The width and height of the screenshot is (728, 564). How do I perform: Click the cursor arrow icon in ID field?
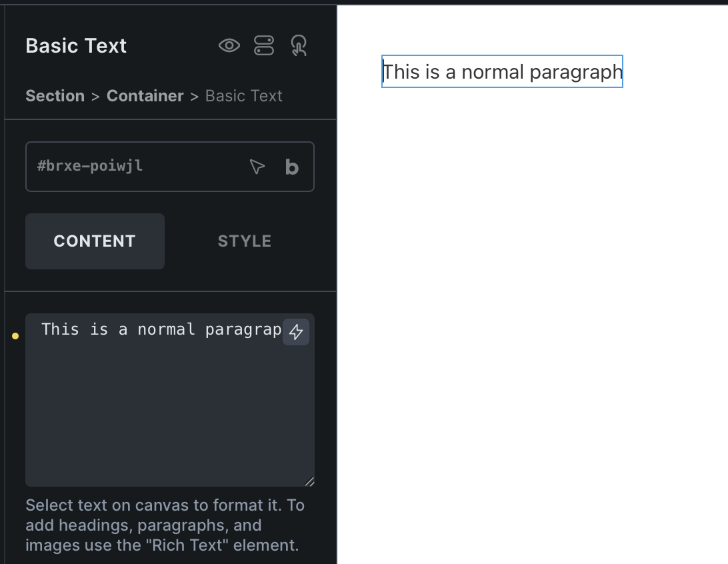coord(257,166)
